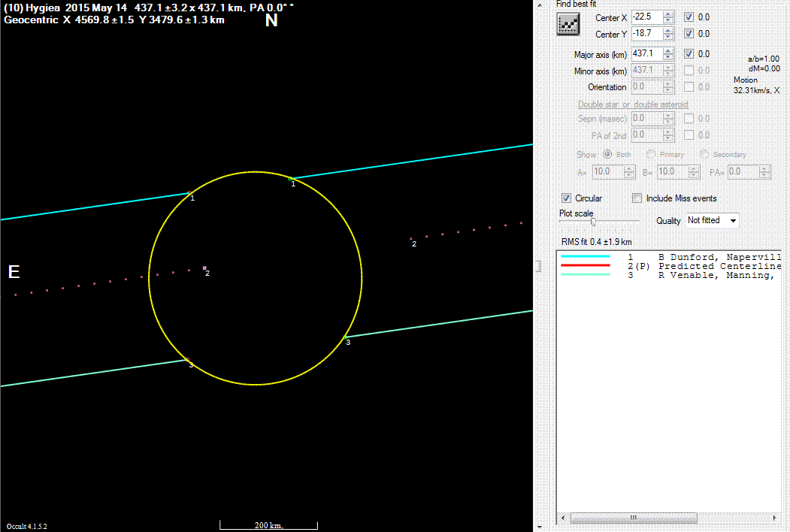Increase Center Y with its up arrow
Image resolution: width=790 pixels, height=532 pixels.
click(668, 30)
